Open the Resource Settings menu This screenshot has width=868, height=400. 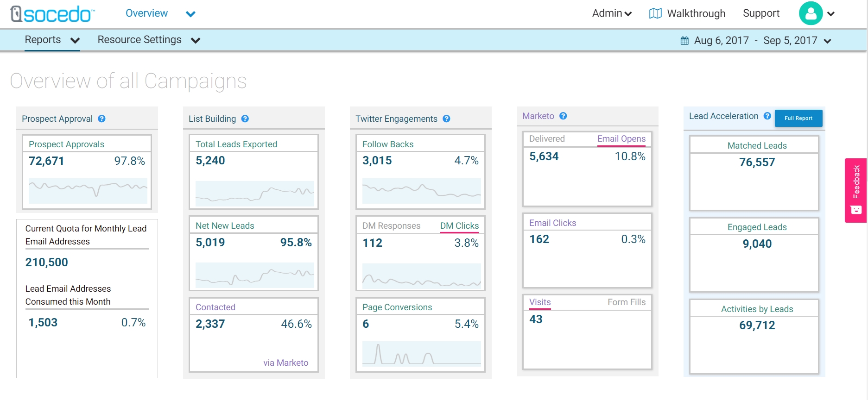(x=139, y=40)
